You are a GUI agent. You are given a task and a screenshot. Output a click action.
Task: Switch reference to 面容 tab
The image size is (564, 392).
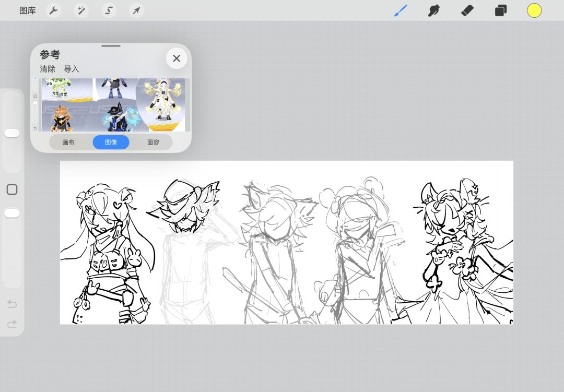[153, 142]
